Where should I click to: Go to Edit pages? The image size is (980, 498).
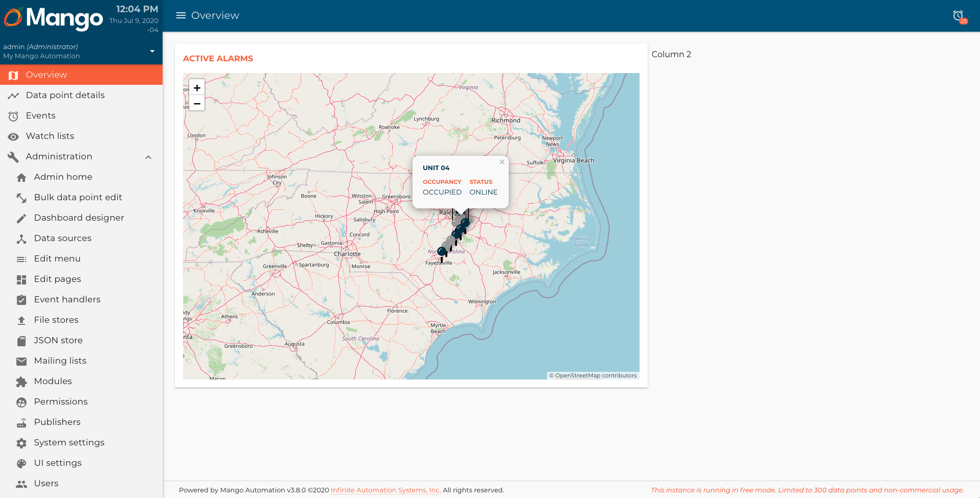[x=81, y=279]
